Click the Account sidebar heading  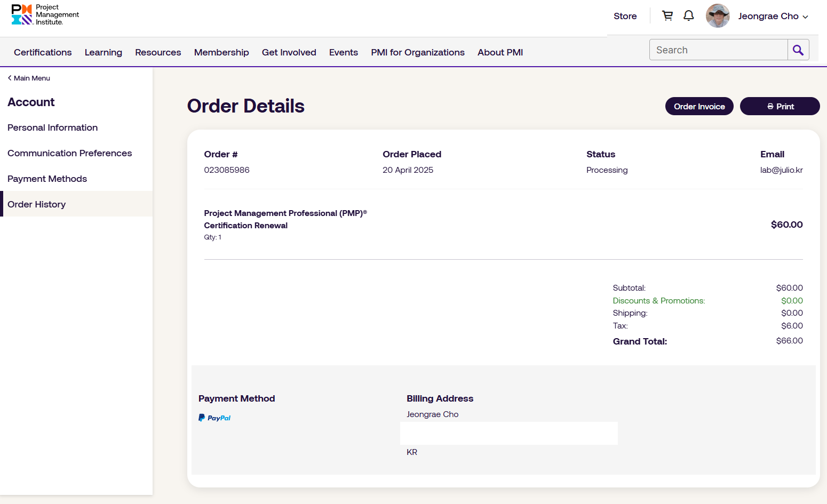[31, 102]
